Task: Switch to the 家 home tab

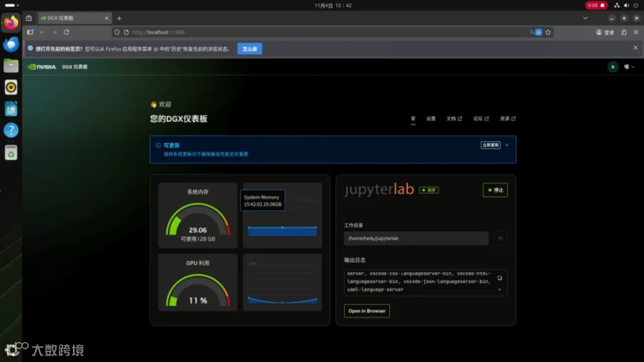Action: click(413, 119)
